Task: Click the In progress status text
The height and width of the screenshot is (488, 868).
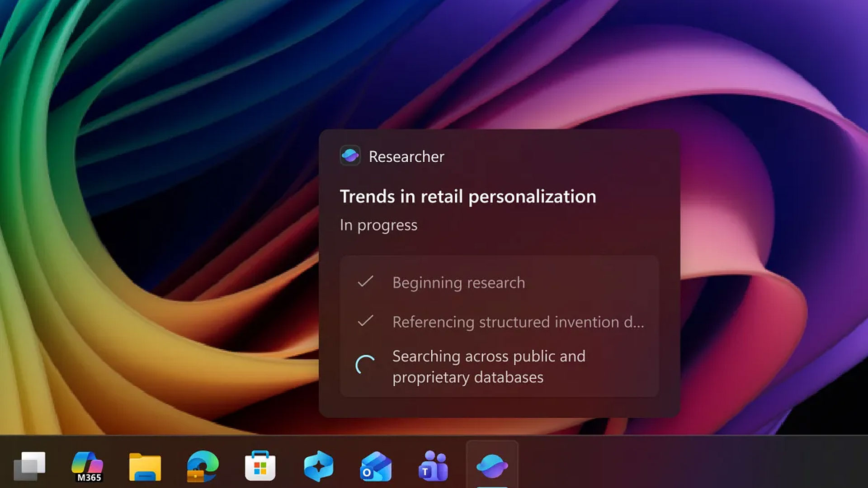Action: pyautogui.click(x=378, y=225)
